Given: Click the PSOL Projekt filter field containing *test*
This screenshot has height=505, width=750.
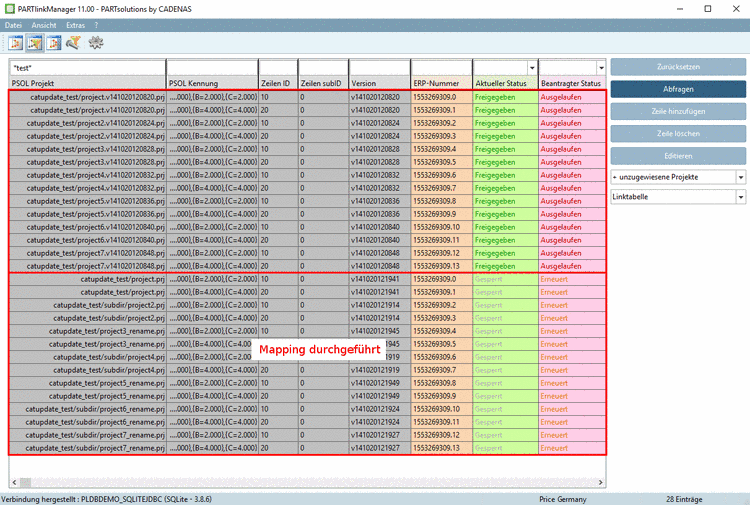Looking at the screenshot, I should pos(85,68).
